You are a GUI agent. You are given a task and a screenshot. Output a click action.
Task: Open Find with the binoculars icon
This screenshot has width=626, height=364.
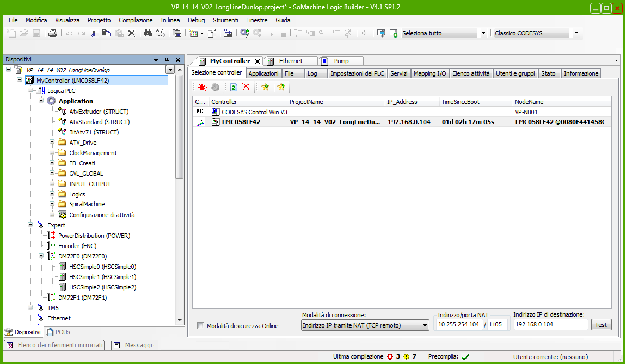click(x=148, y=34)
